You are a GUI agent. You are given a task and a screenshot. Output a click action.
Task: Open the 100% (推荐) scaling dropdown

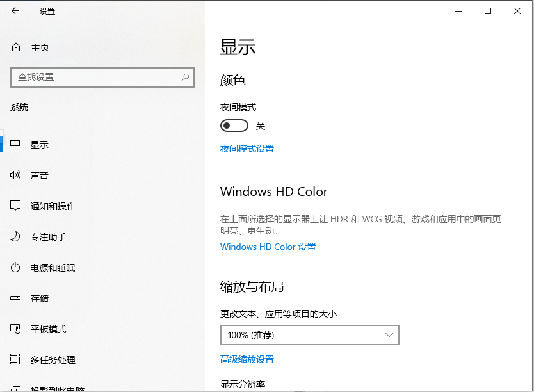(x=309, y=335)
